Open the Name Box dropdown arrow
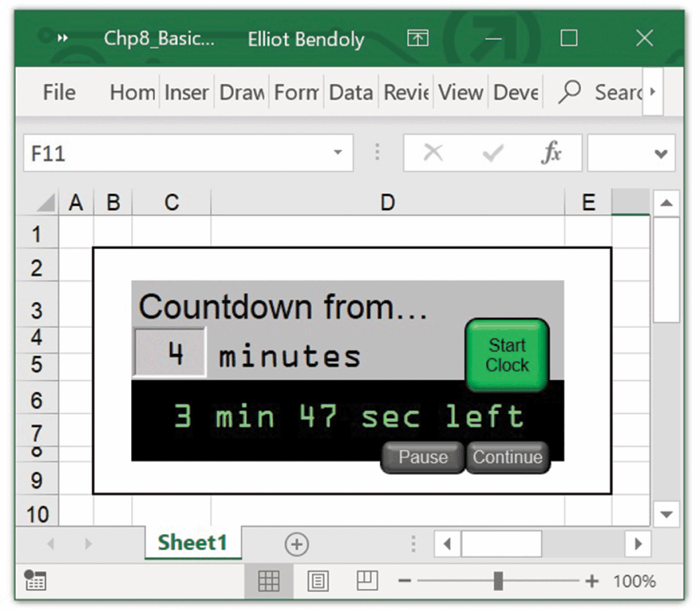Image resolution: width=700 pixels, height=609 pixels. coord(338,153)
